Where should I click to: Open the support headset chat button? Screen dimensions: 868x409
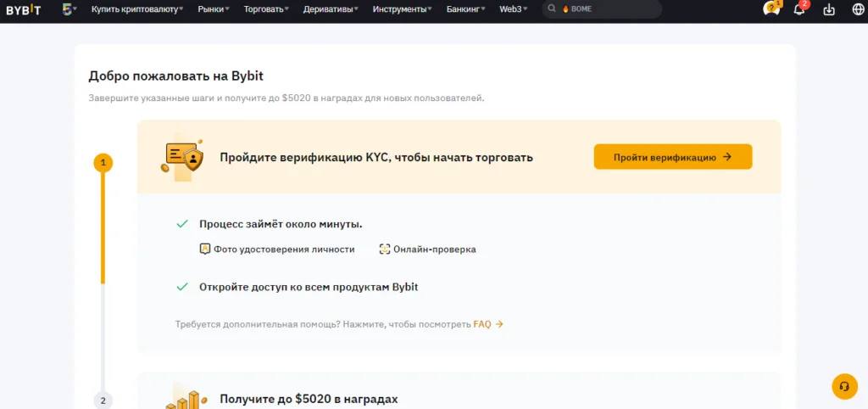pos(844,386)
